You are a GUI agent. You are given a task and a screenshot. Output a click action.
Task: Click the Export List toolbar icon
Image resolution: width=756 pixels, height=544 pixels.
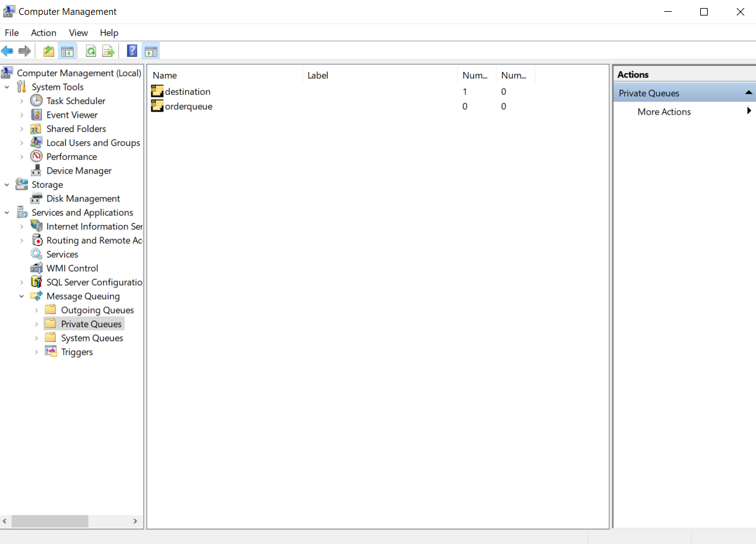pos(108,51)
